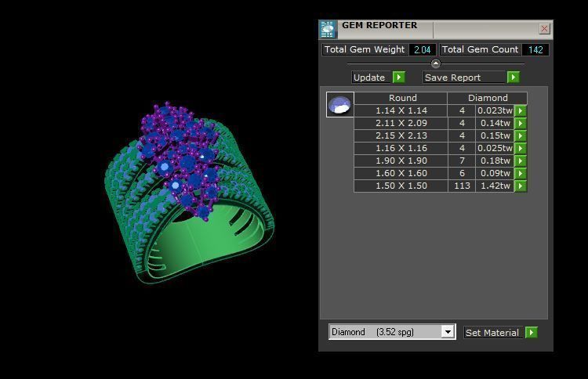Viewport: 588px width, 379px height.
Task: Click green arrow for 1.14 X 1.14 row
Action: tap(521, 111)
